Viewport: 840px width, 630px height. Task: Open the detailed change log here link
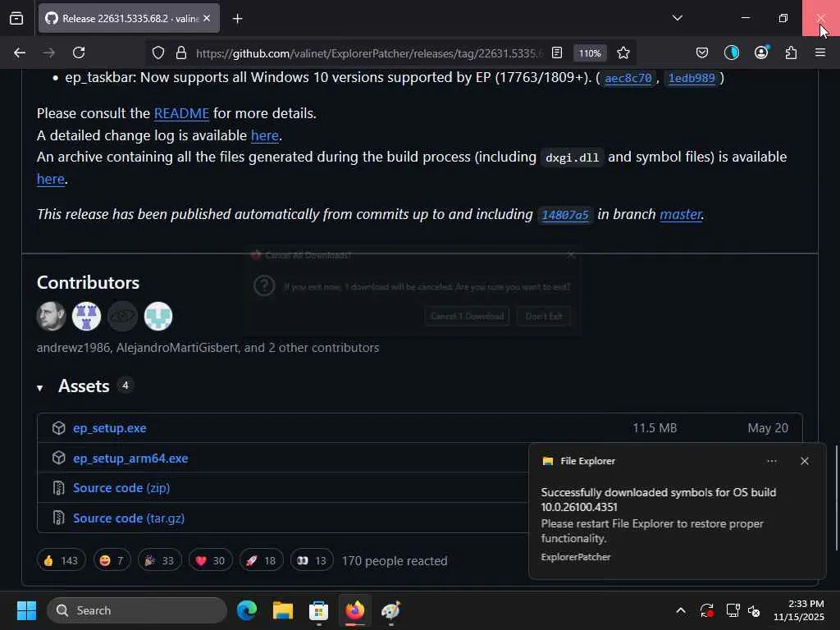click(x=265, y=135)
